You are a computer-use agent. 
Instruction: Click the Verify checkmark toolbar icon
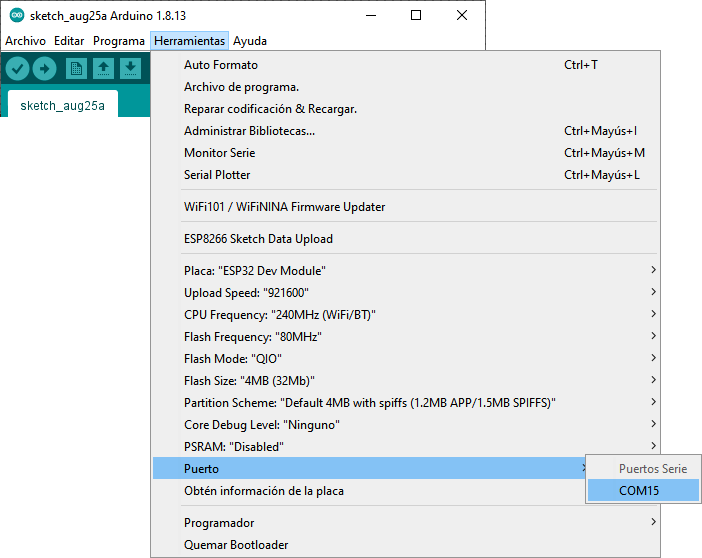(x=17, y=69)
